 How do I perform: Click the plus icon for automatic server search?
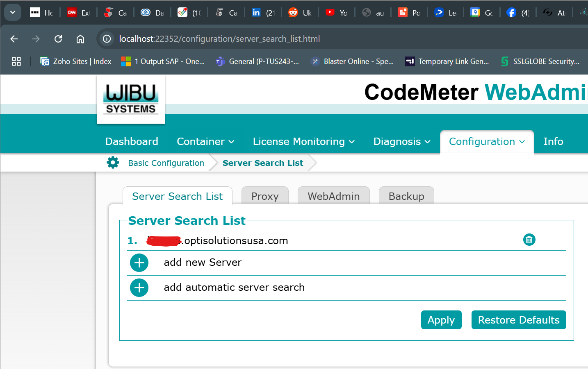[139, 288]
